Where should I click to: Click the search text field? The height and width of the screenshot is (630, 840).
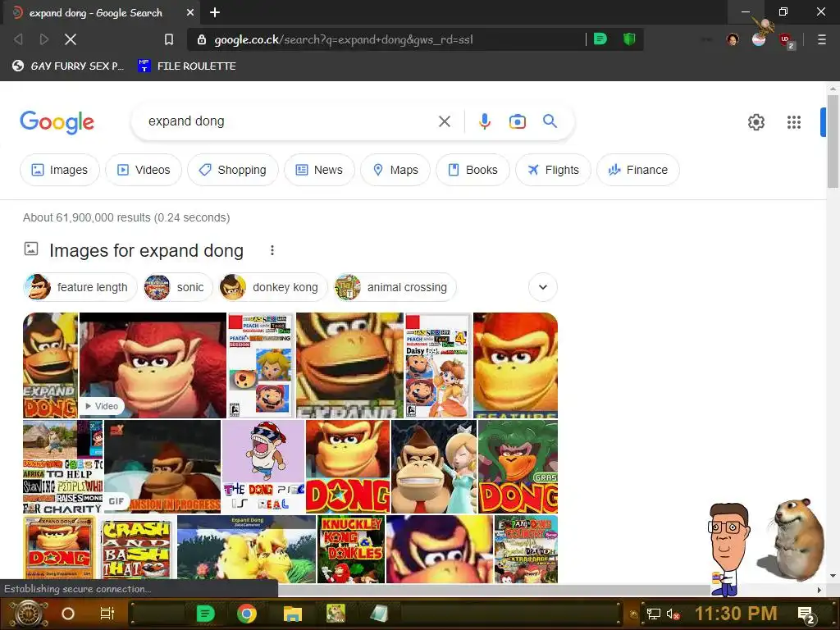(x=290, y=121)
